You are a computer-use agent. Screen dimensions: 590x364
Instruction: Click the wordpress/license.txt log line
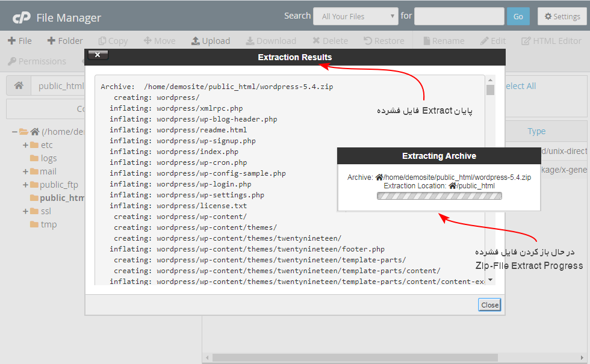pos(178,206)
